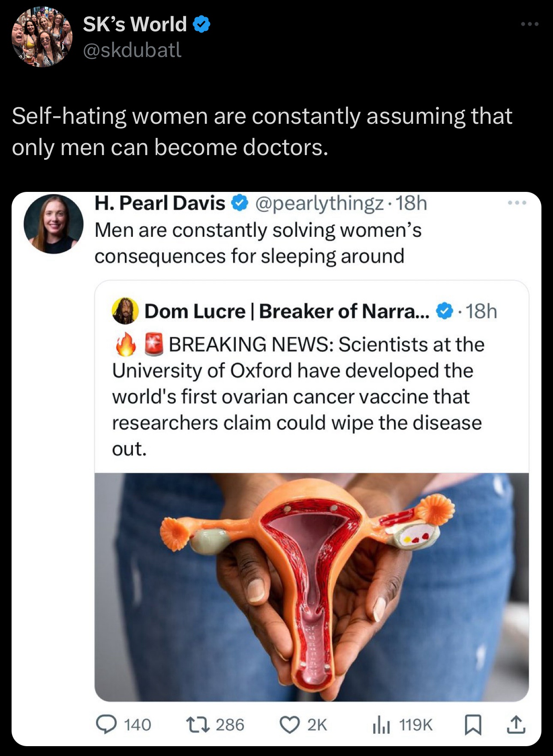Click the repost icon showing 286
The width and height of the screenshot is (553, 756).
click(x=198, y=724)
